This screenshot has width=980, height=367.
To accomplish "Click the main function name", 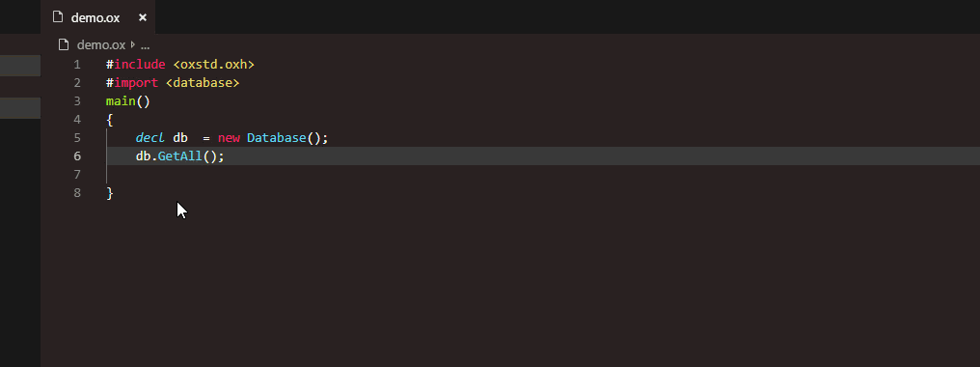I will pos(121,100).
